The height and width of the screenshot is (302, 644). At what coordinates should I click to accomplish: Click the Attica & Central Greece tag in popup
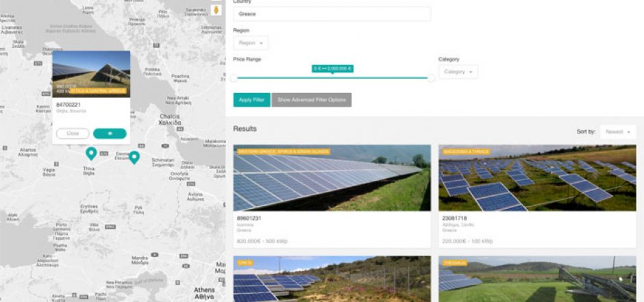tap(98, 90)
